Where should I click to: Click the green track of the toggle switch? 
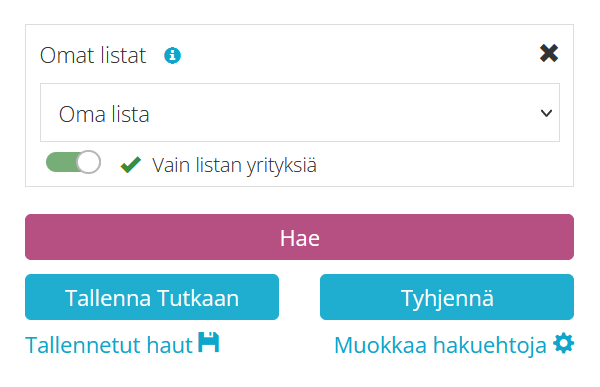62,162
